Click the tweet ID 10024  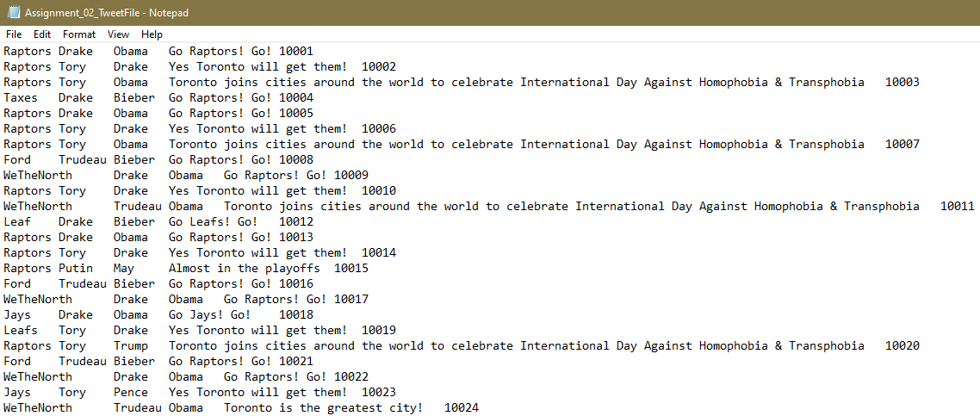[x=462, y=408]
